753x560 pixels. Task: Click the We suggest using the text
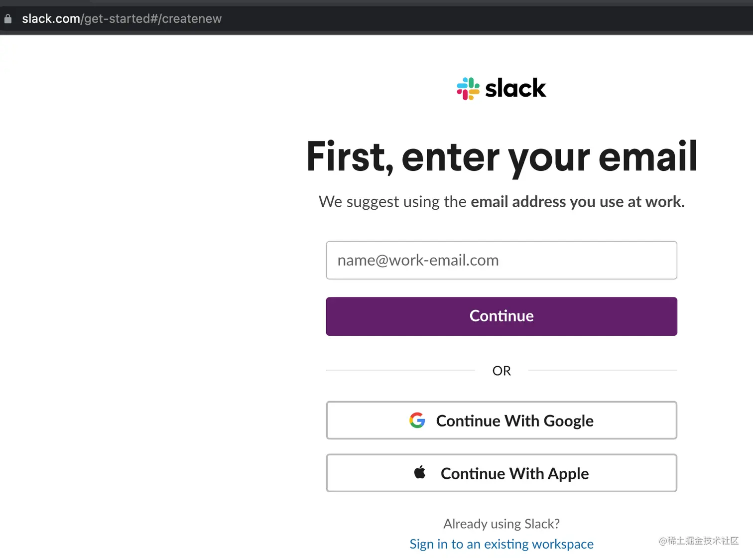point(392,202)
